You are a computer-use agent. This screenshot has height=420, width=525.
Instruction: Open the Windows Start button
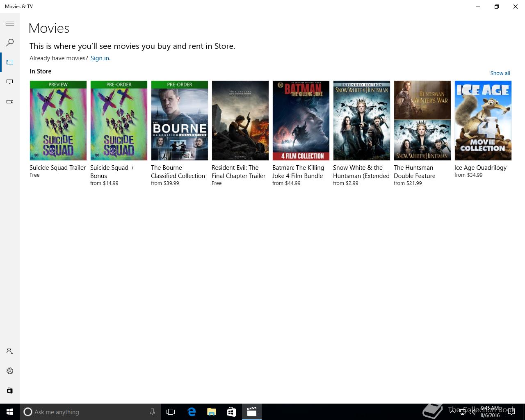pyautogui.click(x=10, y=412)
